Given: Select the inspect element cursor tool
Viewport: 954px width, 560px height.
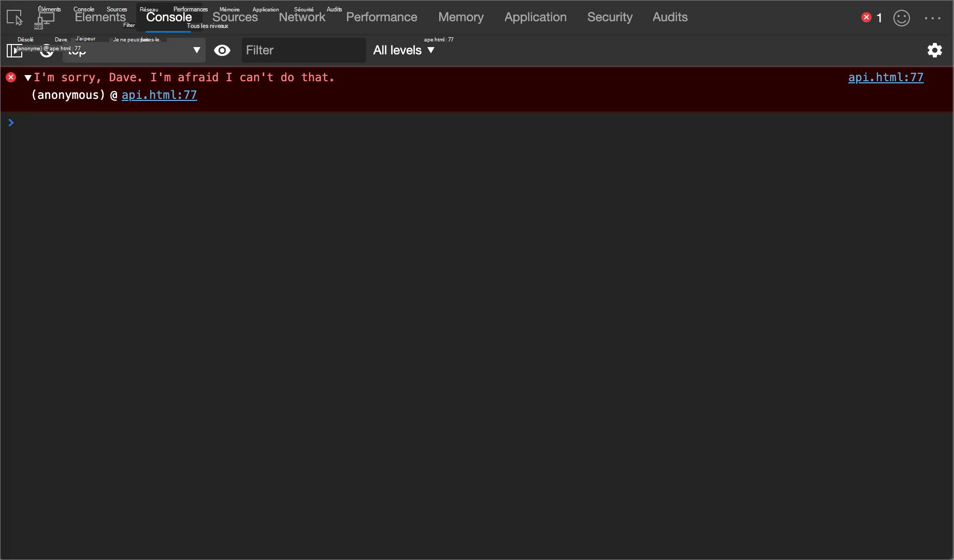Looking at the screenshot, I should pyautogui.click(x=14, y=17).
